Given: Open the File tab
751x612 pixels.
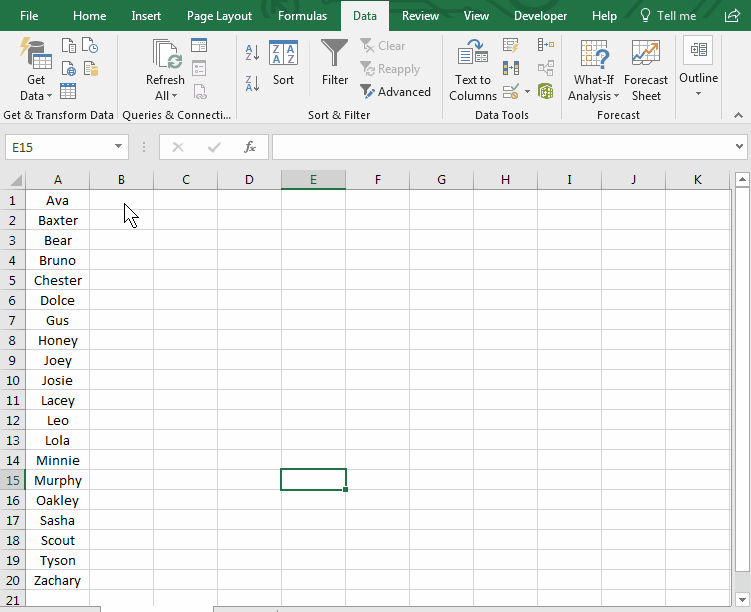Looking at the screenshot, I should [29, 16].
